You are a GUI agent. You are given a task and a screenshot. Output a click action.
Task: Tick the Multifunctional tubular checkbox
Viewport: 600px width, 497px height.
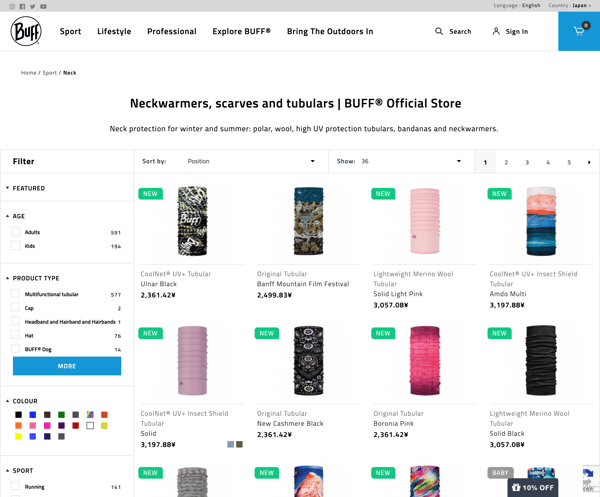[16, 294]
